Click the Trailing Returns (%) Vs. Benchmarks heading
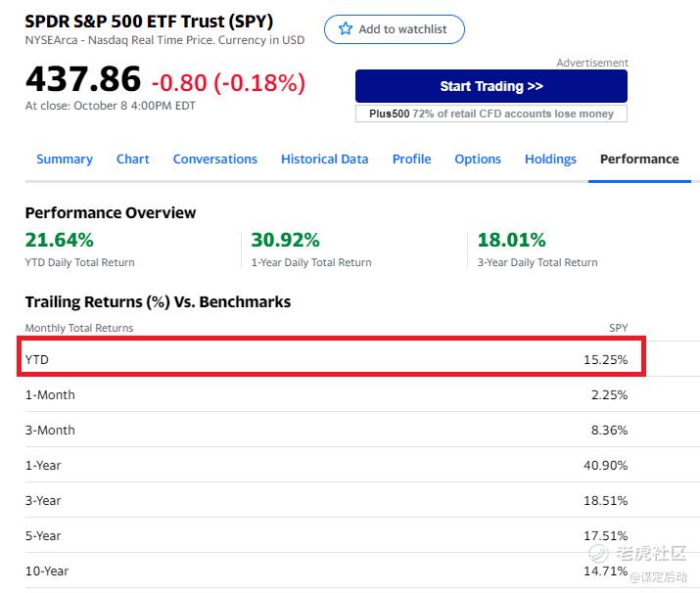Screen dimensions: 700x593 click(158, 302)
